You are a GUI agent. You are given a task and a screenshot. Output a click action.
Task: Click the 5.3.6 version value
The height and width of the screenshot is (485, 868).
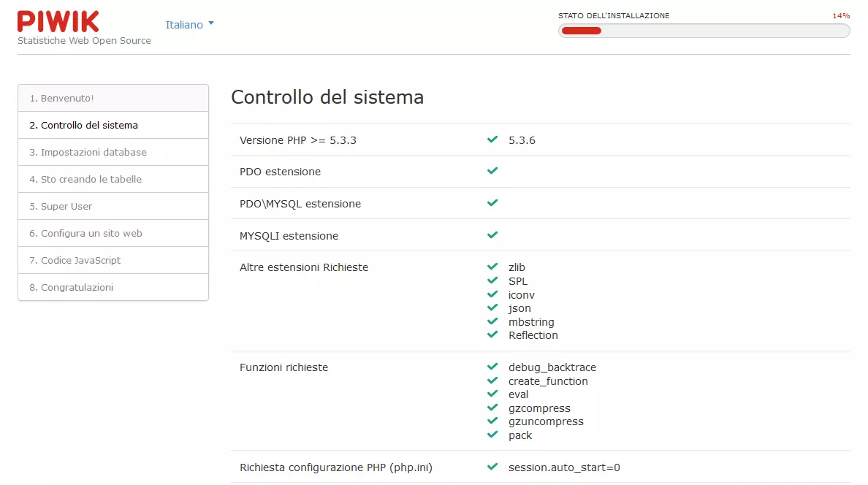(522, 140)
